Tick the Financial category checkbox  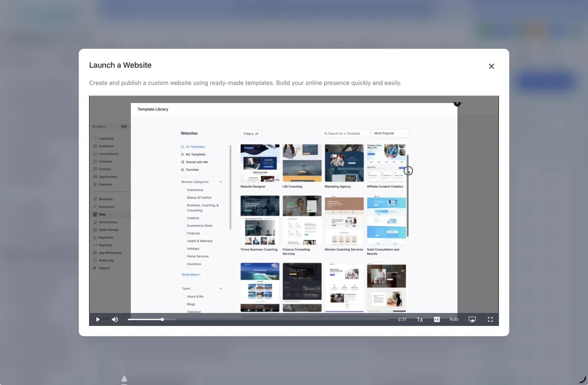pos(184,234)
